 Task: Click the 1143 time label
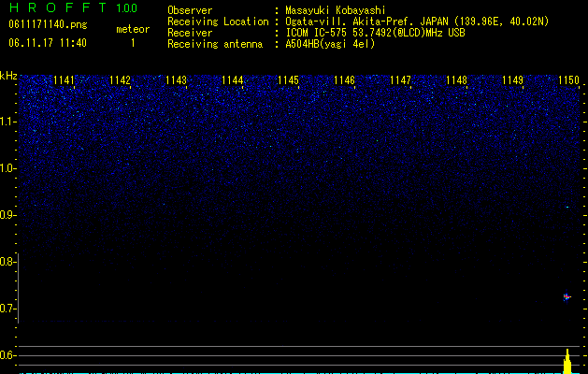tap(177, 80)
